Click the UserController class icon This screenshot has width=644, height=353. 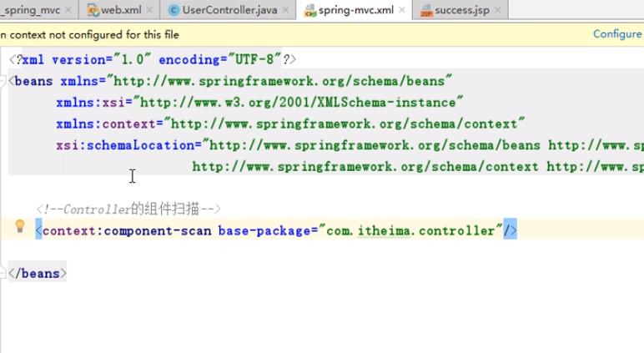174,10
